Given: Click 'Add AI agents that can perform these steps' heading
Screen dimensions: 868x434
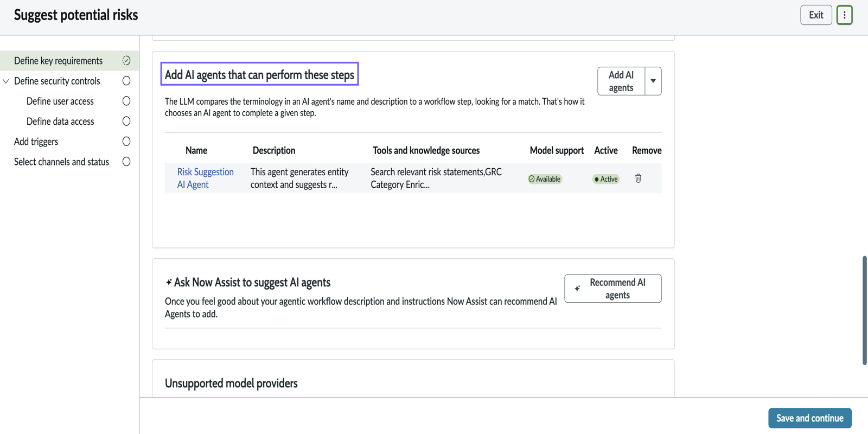Looking at the screenshot, I should point(259,75).
